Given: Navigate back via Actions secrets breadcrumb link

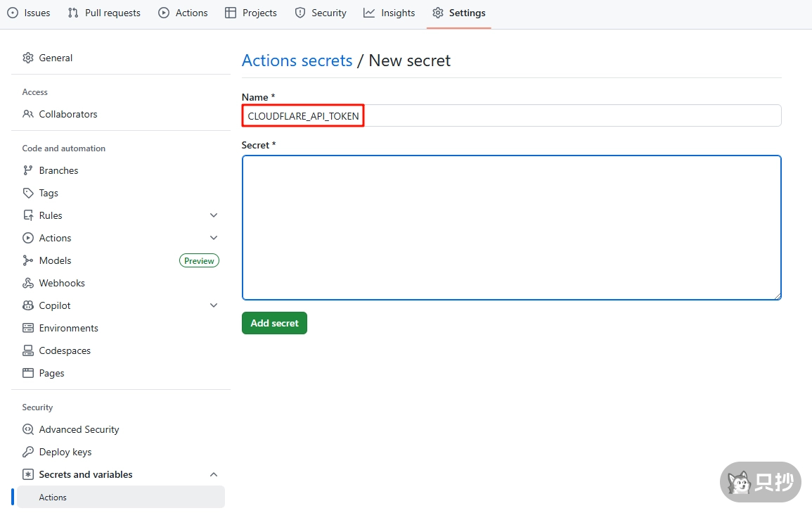Looking at the screenshot, I should 297,61.
